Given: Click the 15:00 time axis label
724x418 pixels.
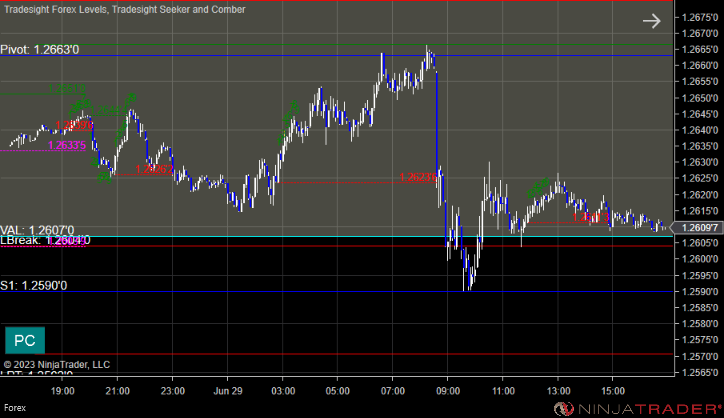Looking at the screenshot, I should tap(613, 391).
